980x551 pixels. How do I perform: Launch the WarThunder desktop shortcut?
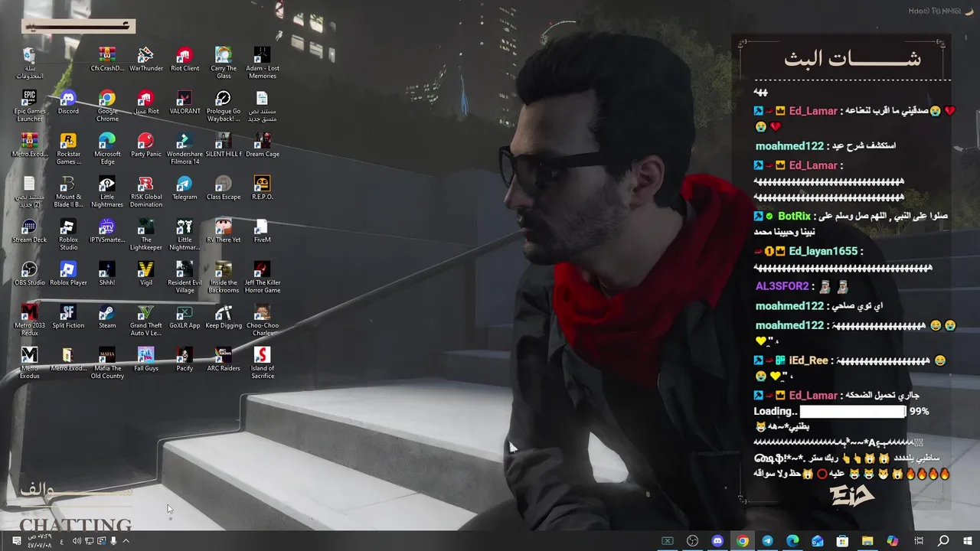145,59
